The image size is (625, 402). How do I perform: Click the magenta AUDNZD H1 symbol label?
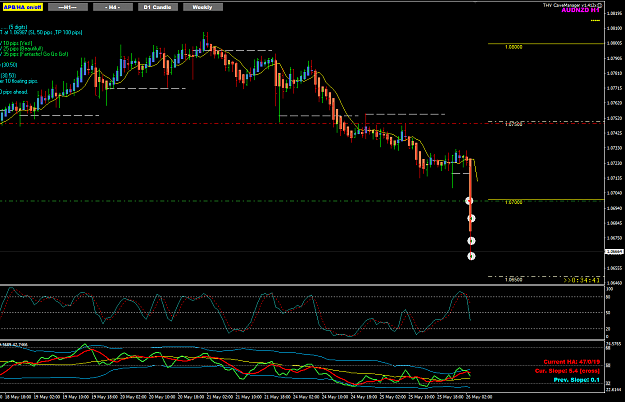[580, 10]
